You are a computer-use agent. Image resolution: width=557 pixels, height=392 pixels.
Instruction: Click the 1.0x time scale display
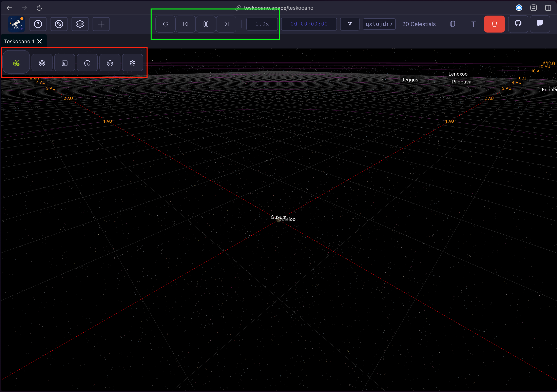coord(262,24)
